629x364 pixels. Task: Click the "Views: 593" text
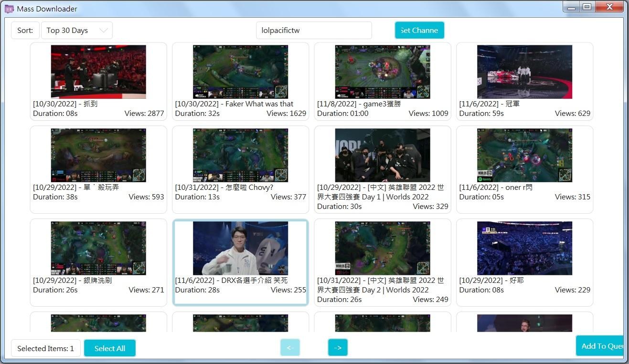coord(147,197)
